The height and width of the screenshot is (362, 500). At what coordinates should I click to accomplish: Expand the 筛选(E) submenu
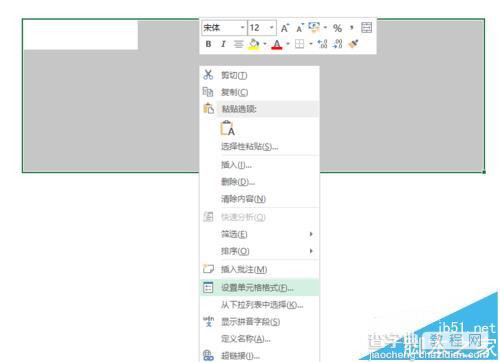click(x=259, y=234)
